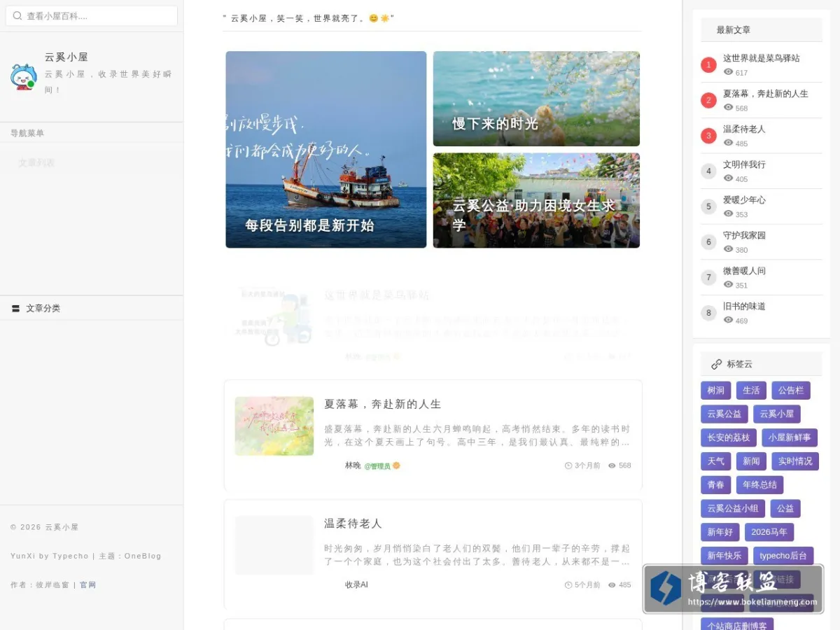This screenshot has height=630, width=840.
Task: Select the 实时情况 tag
Action: coord(795,461)
